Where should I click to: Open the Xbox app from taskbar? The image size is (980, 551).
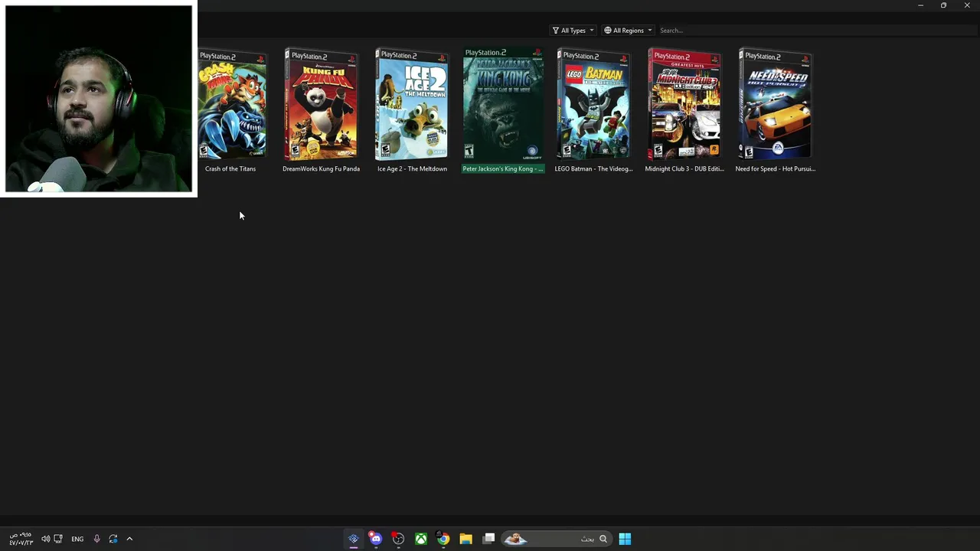[421, 539]
